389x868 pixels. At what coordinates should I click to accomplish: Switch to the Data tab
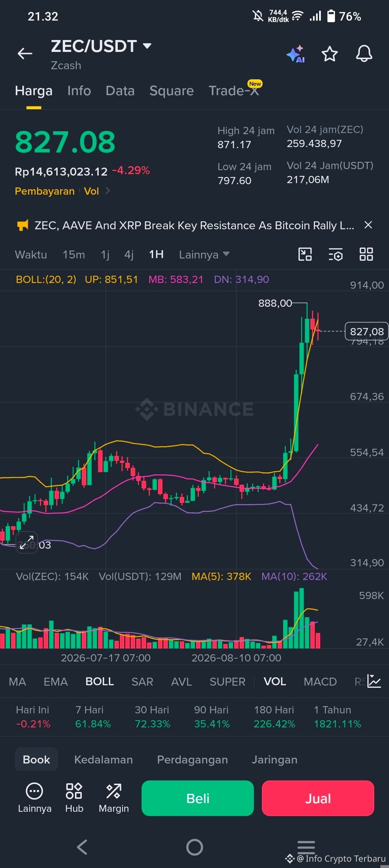pos(120,91)
